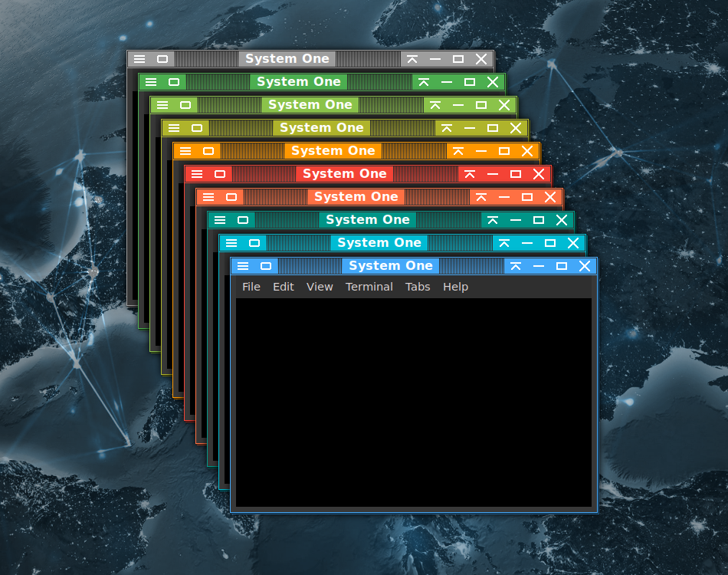Open the window menu of the orange window

point(185,151)
